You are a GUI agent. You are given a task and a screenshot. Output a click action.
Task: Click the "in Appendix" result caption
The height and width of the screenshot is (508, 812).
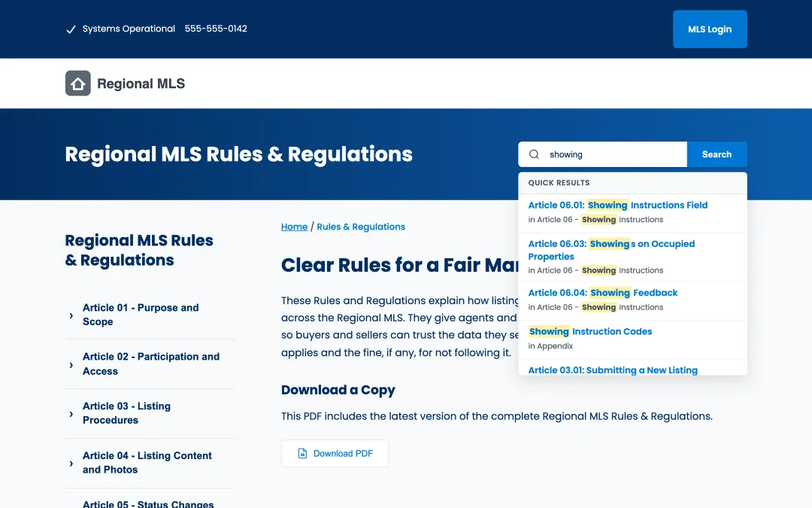click(550, 345)
